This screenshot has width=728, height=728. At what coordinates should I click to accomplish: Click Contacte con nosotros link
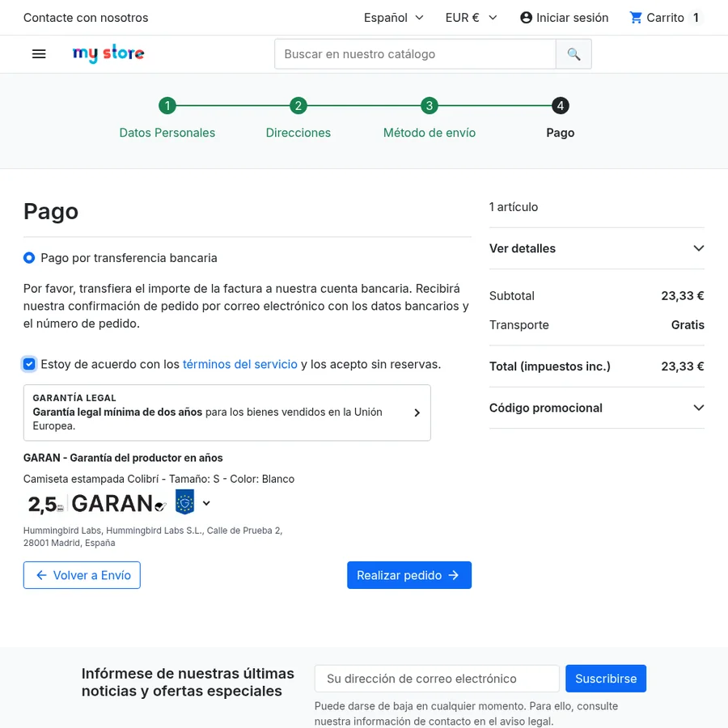coord(86,18)
